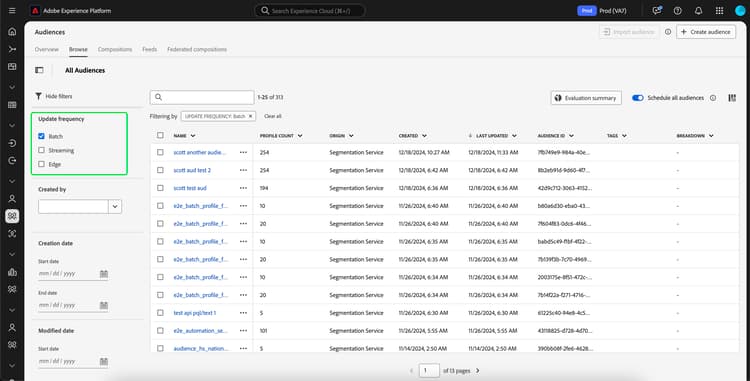Click the Start date calendar icon under Creation date
The width and height of the screenshot is (750, 381).
(x=104, y=274)
